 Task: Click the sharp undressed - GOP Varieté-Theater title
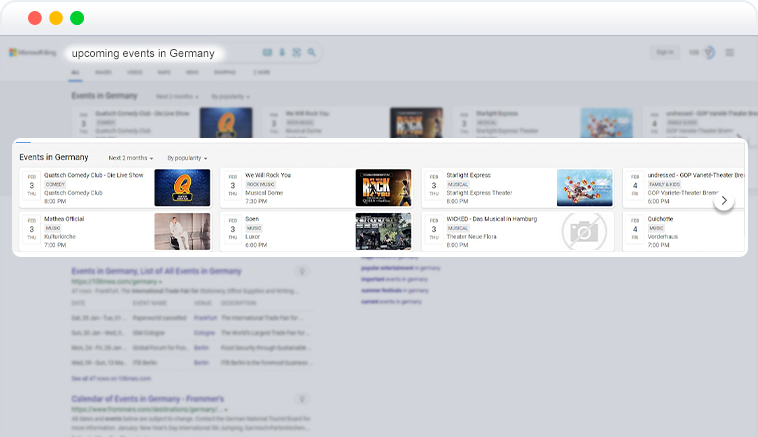(x=696, y=175)
